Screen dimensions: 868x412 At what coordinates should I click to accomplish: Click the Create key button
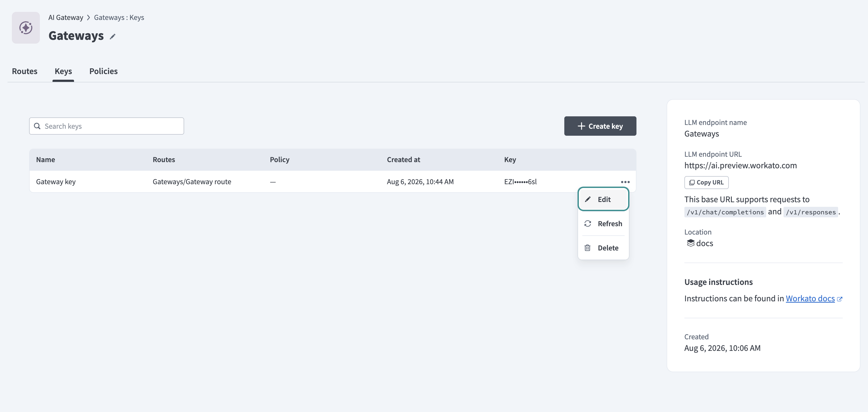600,126
